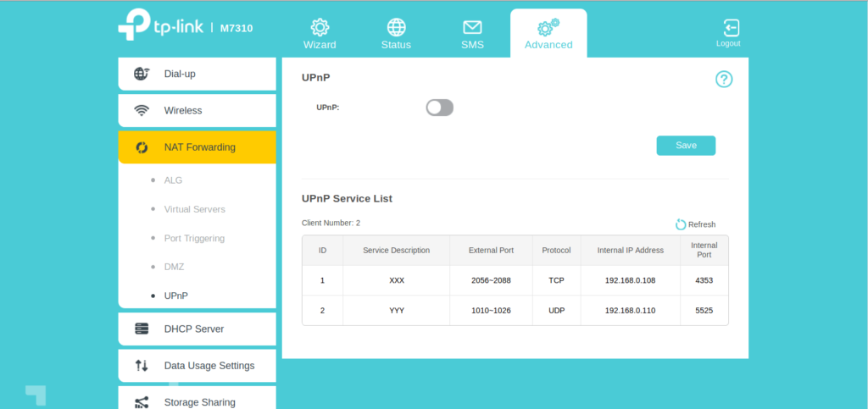Switch to the Advanced tab

pyautogui.click(x=548, y=34)
